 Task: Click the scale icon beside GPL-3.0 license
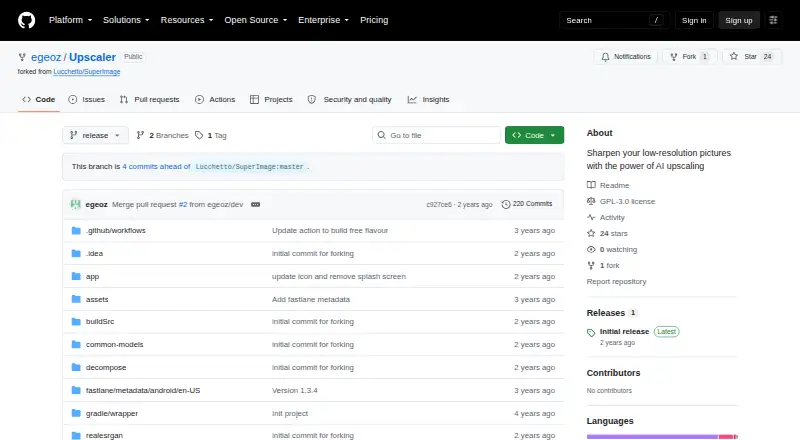pyautogui.click(x=591, y=201)
